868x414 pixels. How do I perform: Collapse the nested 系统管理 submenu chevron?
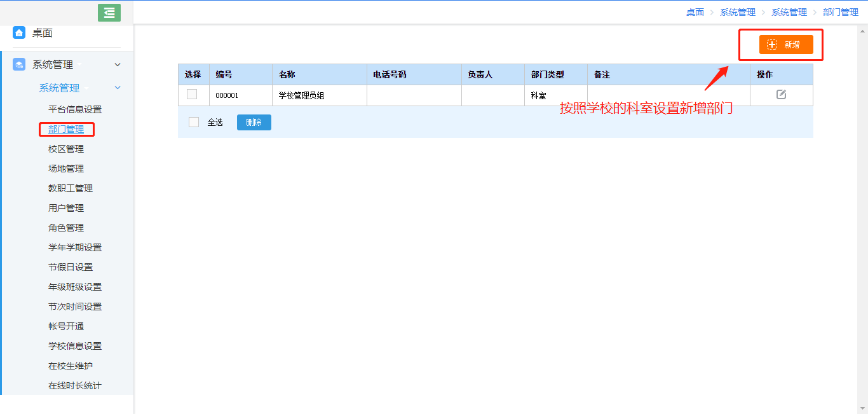[117, 87]
